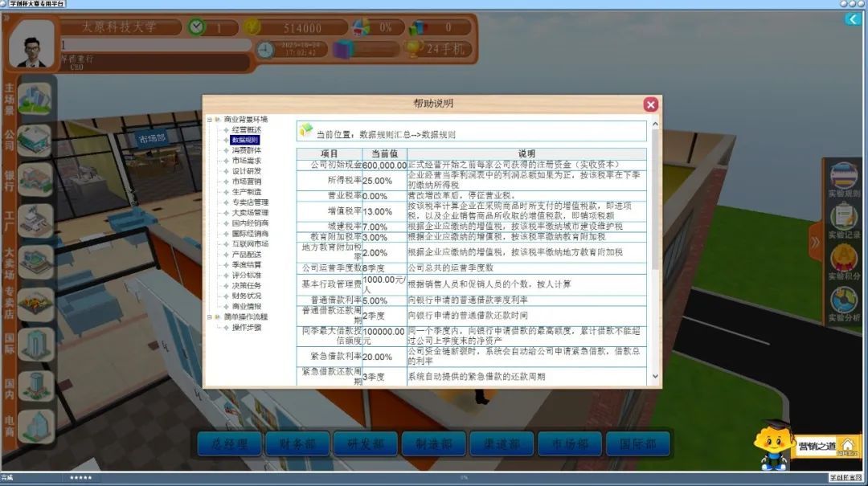Select 经营概述 in the help tree
This screenshot has height=486, width=868.
246,130
